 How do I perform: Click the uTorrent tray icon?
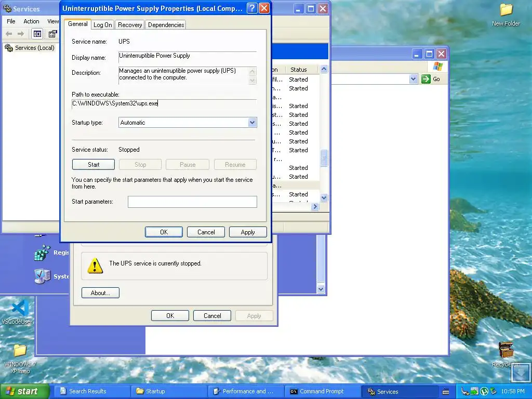(484, 392)
